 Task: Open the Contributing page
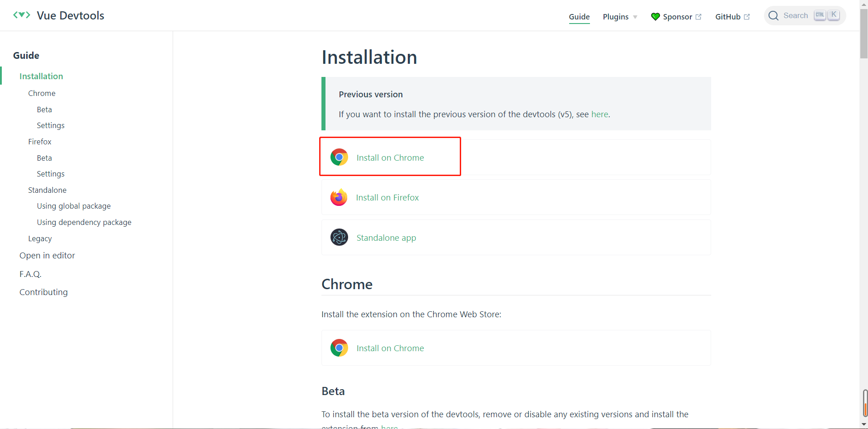tap(43, 292)
